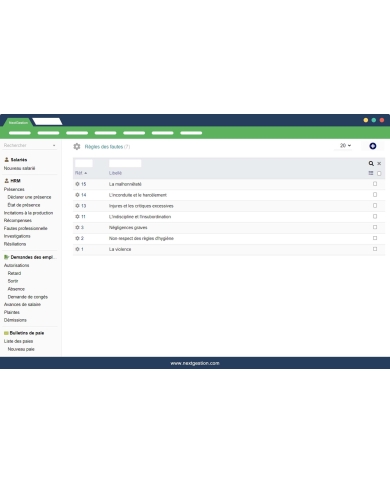The width and height of the screenshot is (390, 484).
Task: Open the gear icon for row 15
Action: coord(77,184)
